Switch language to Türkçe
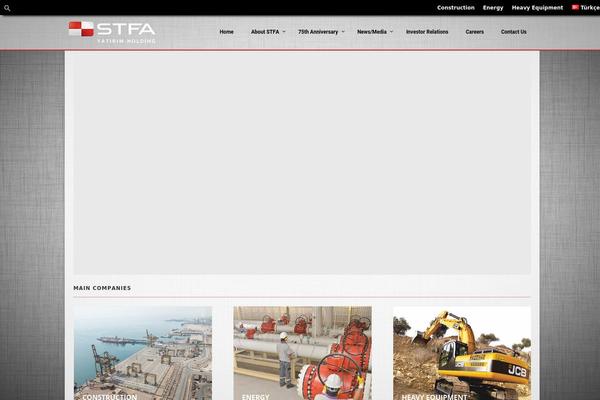 coord(590,8)
